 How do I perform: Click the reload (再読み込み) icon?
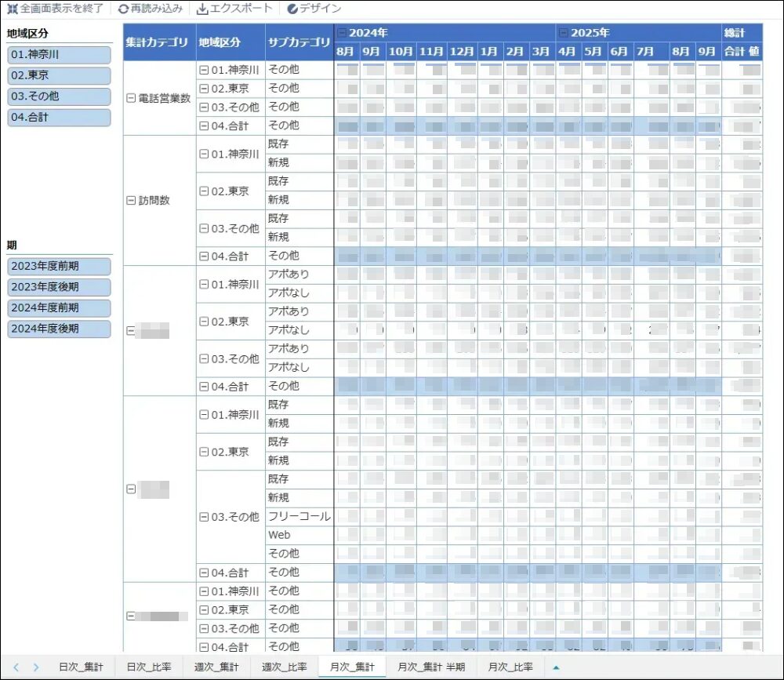click(x=123, y=9)
